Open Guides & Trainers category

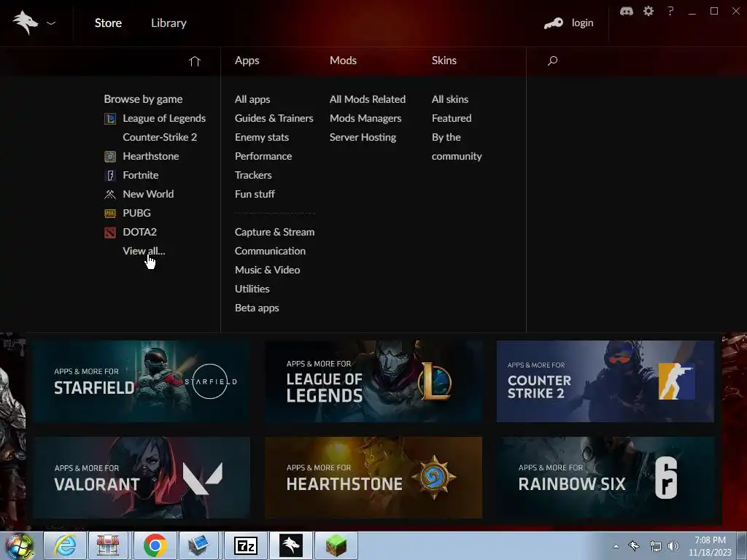tap(274, 118)
